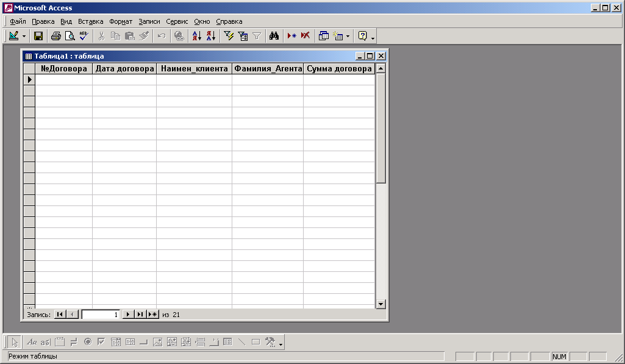The image size is (625, 364).
Task: Click the table's scroll down arrow
Action: 380,304
